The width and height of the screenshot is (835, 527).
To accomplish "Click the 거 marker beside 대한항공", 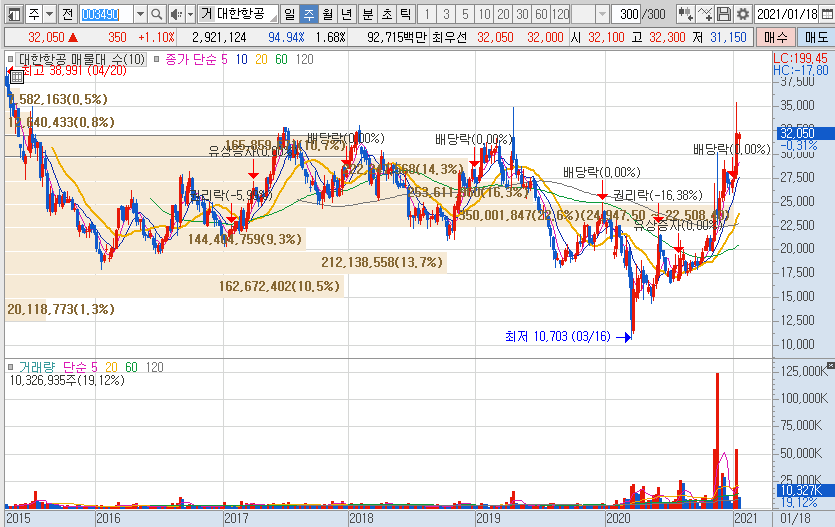I will pos(206,14).
